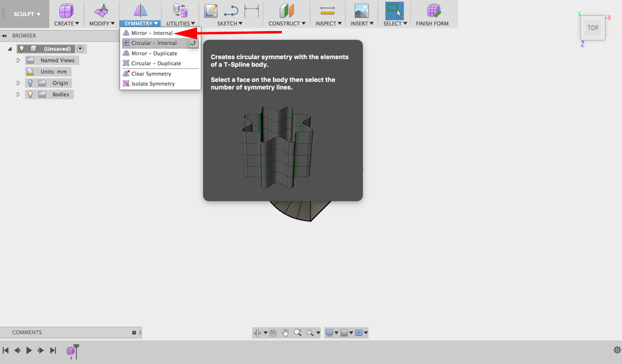Close the SYMMETRY menu header
The height and width of the screenshot is (364, 622).
click(141, 24)
